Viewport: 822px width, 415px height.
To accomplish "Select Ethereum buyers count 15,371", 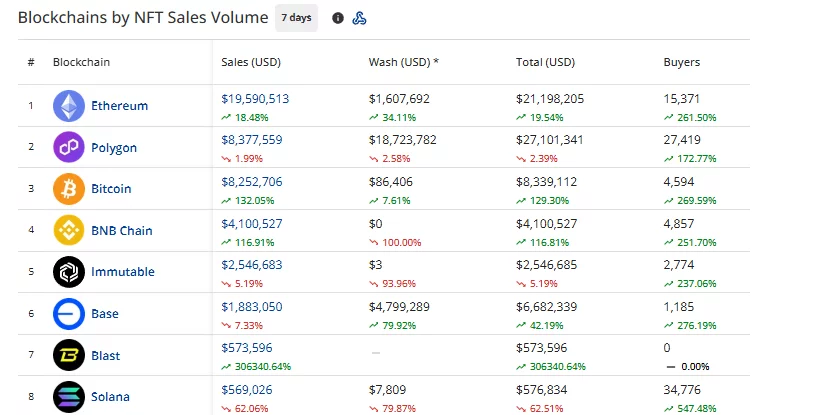I will pos(682,99).
